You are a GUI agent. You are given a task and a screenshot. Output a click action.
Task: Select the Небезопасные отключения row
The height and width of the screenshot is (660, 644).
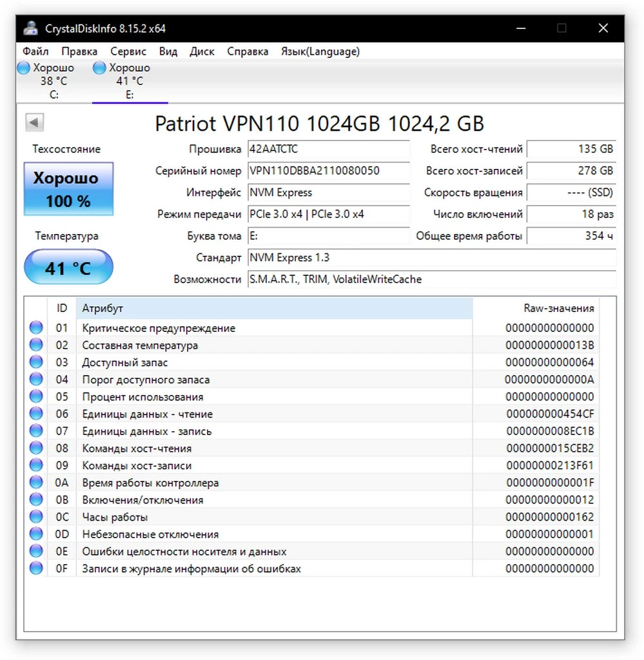(312, 534)
